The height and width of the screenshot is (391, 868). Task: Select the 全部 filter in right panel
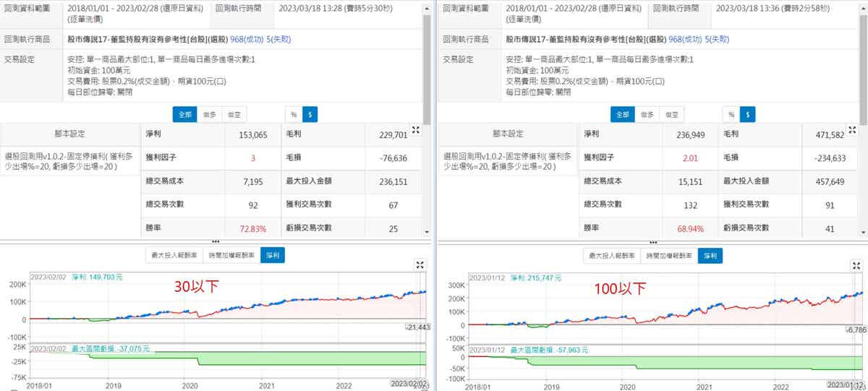point(621,114)
